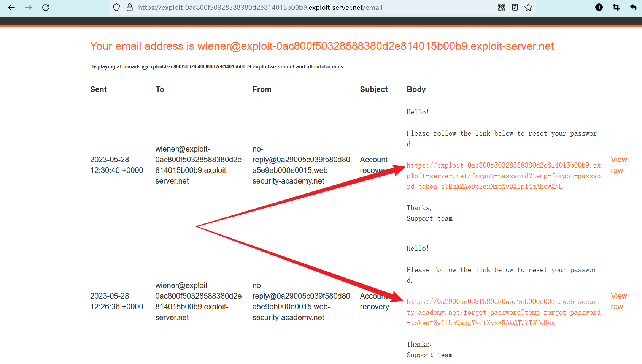642x364 pixels.
Task: Click the recipient address in the 12:30:40 row
Action: pos(199,165)
